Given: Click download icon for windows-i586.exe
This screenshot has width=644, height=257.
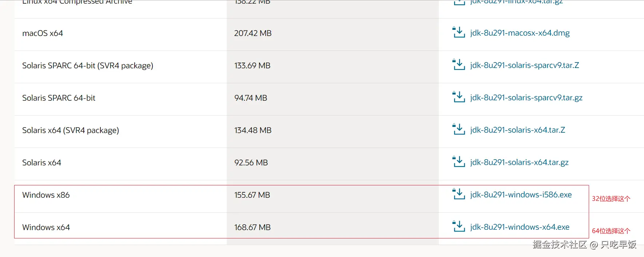Looking at the screenshot, I should click(x=458, y=194).
